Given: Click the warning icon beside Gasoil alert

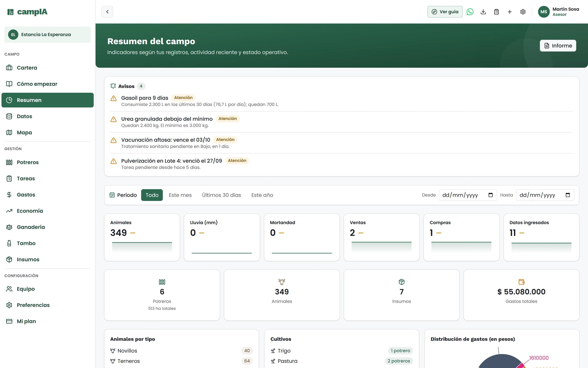Looking at the screenshot, I should [113, 98].
